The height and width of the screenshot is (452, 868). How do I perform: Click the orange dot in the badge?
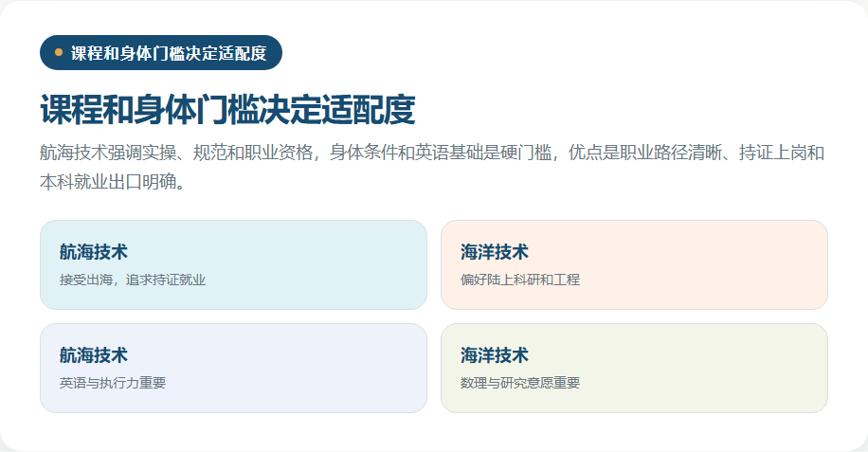coord(59,52)
